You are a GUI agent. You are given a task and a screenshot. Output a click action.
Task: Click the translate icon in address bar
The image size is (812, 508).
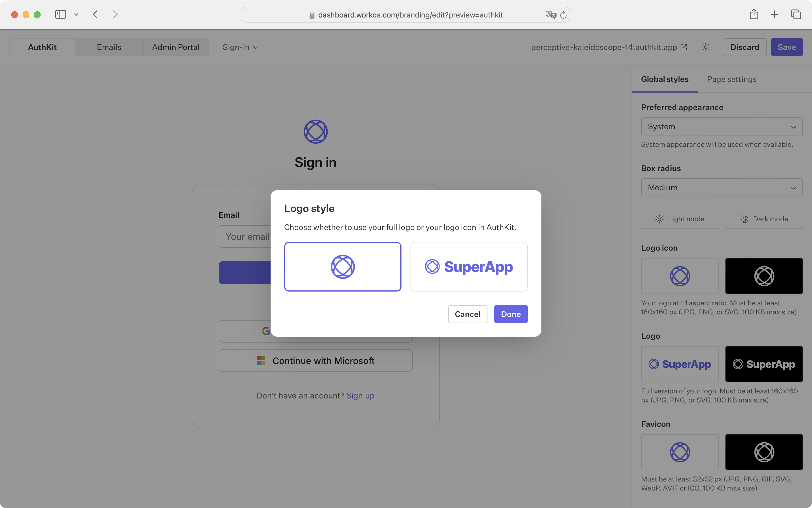551,15
